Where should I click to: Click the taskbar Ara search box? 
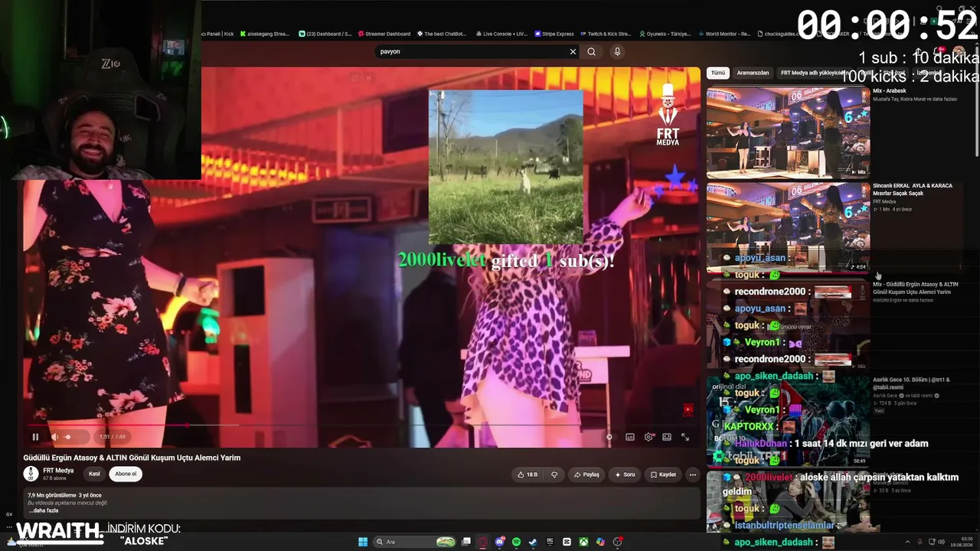[415, 542]
